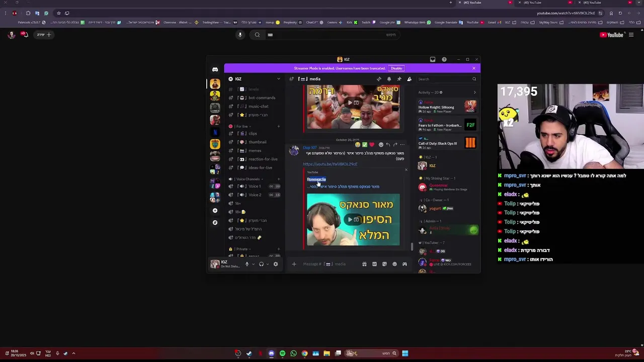Collapse the For live category
644x362 pixels.
click(242, 126)
